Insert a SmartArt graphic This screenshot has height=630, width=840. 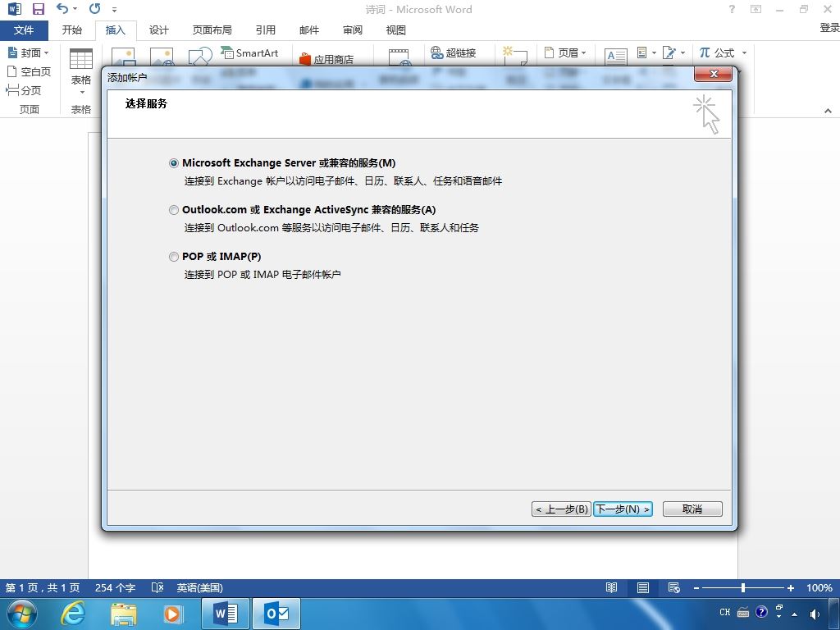(x=249, y=52)
